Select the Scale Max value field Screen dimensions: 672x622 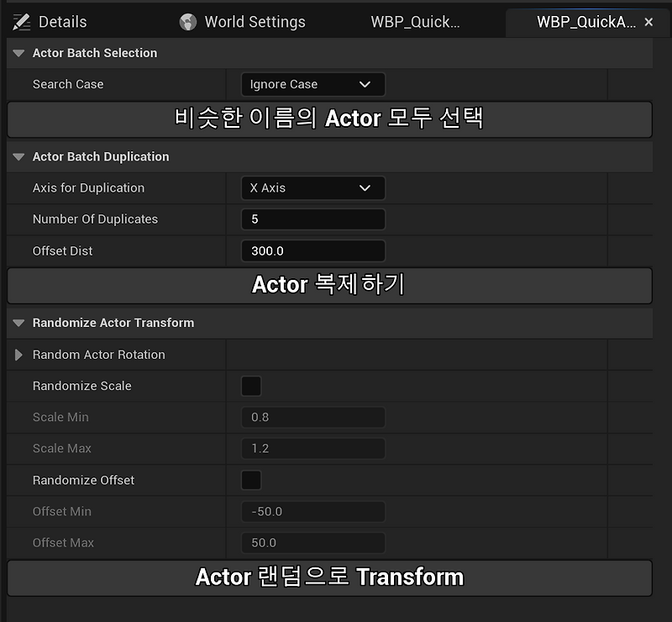312,448
